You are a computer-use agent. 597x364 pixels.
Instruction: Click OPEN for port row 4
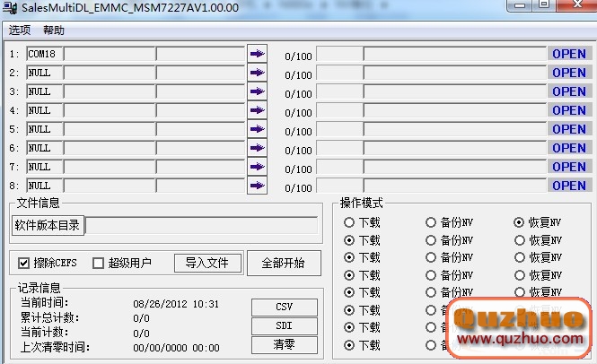pos(569,110)
